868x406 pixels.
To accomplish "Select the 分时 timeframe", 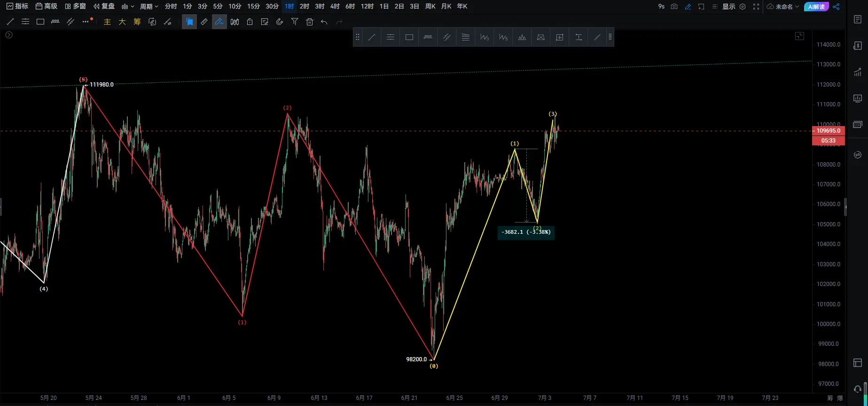I will coord(171,6).
